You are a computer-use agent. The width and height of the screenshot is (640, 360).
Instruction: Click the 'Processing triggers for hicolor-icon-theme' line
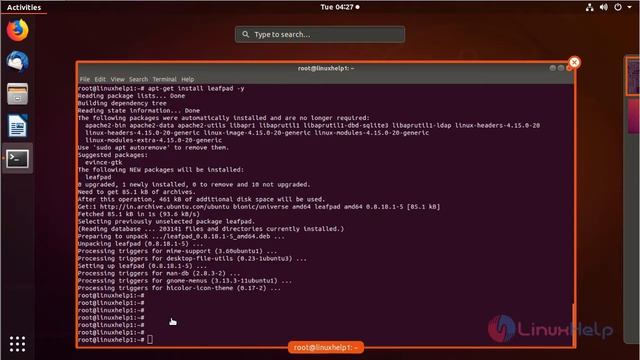[179, 288]
